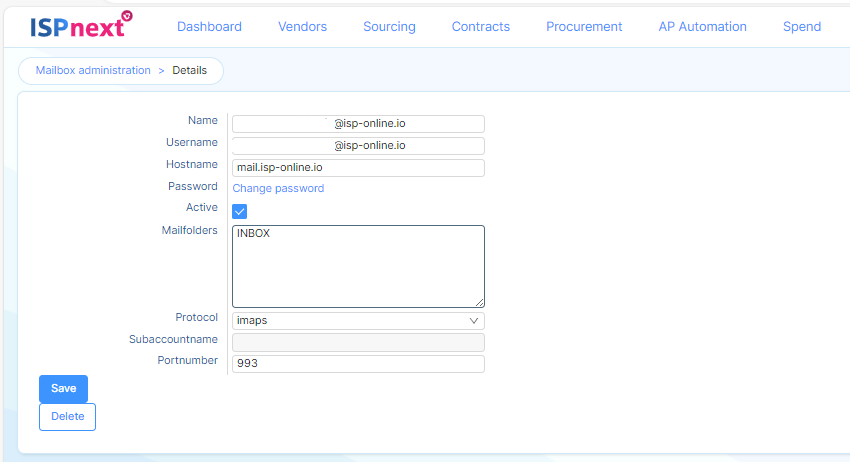
Task: Open the Protocol dropdown showing imaps
Action: coord(358,320)
